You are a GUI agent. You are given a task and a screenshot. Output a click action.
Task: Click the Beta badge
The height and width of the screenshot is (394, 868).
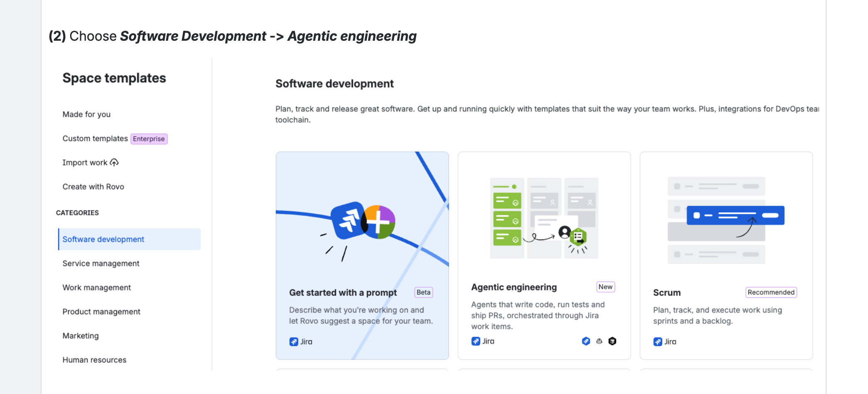[424, 292]
